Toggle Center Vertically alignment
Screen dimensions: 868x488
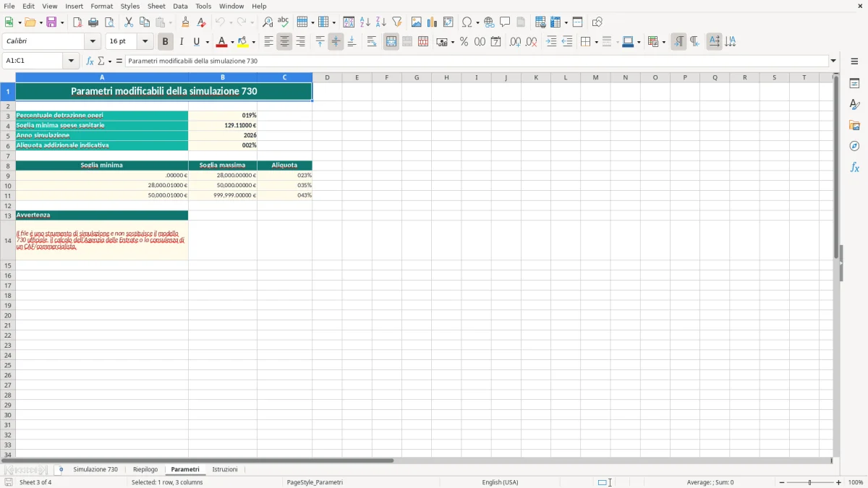[x=336, y=42]
